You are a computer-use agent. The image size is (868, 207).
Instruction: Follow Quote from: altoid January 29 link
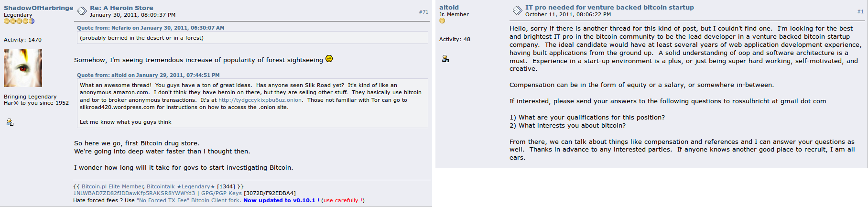[148, 75]
